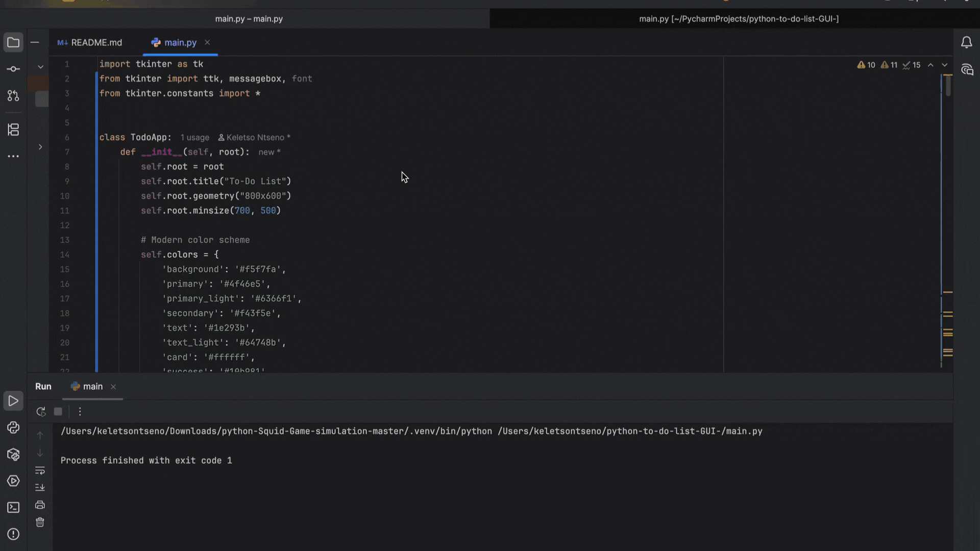
Task: Hide the Project panel with minus icon
Action: tap(35, 42)
